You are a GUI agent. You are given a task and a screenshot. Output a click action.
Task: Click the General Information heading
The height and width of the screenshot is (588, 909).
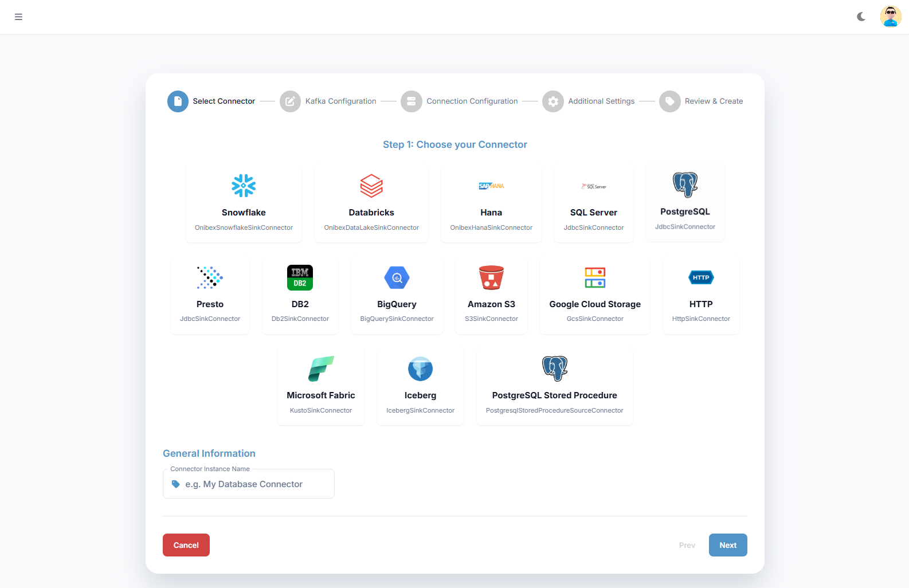pyautogui.click(x=209, y=453)
